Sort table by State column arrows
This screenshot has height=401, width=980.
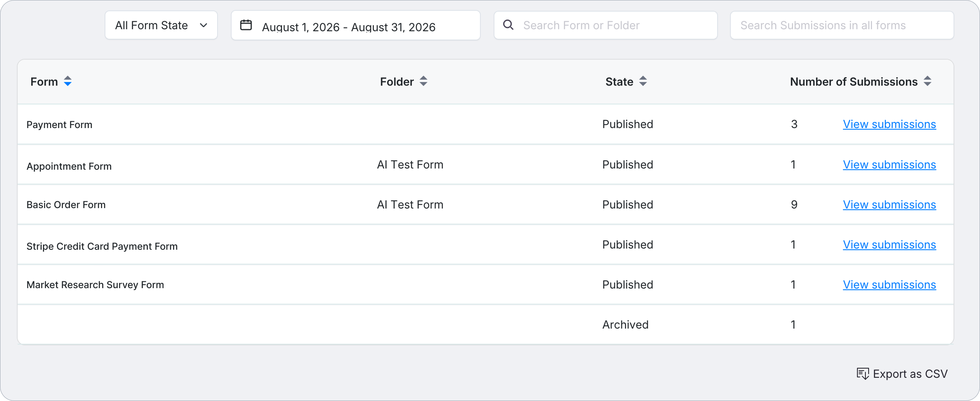tap(643, 81)
